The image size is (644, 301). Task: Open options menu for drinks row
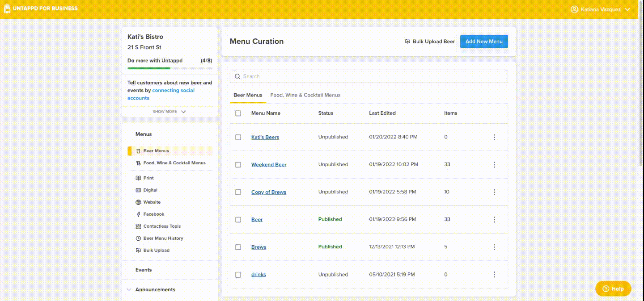pyautogui.click(x=494, y=275)
